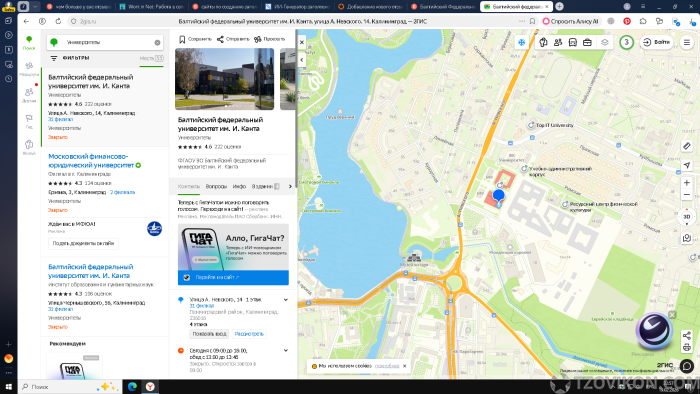Collapse the side card panel arrow
Image resolution: width=700 pixels, height=394 pixels.
pyautogui.click(x=302, y=59)
